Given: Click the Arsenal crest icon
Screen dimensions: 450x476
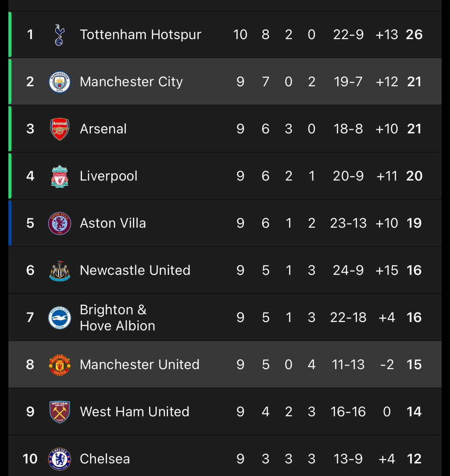Looking at the screenshot, I should click(59, 129).
